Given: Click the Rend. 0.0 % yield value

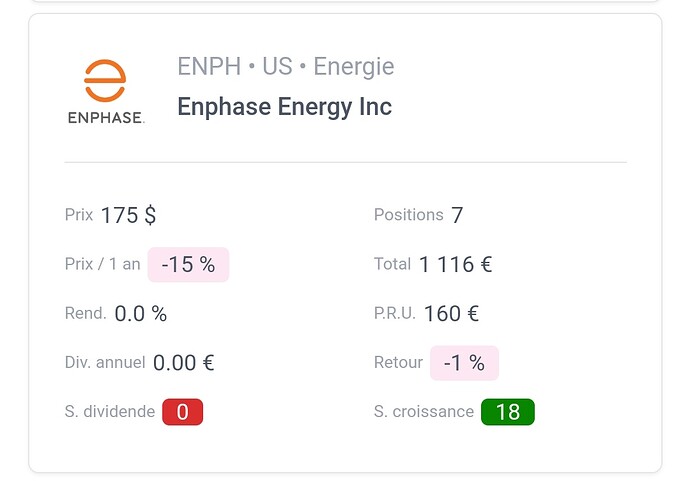Looking at the screenshot, I should pos(141,314).
